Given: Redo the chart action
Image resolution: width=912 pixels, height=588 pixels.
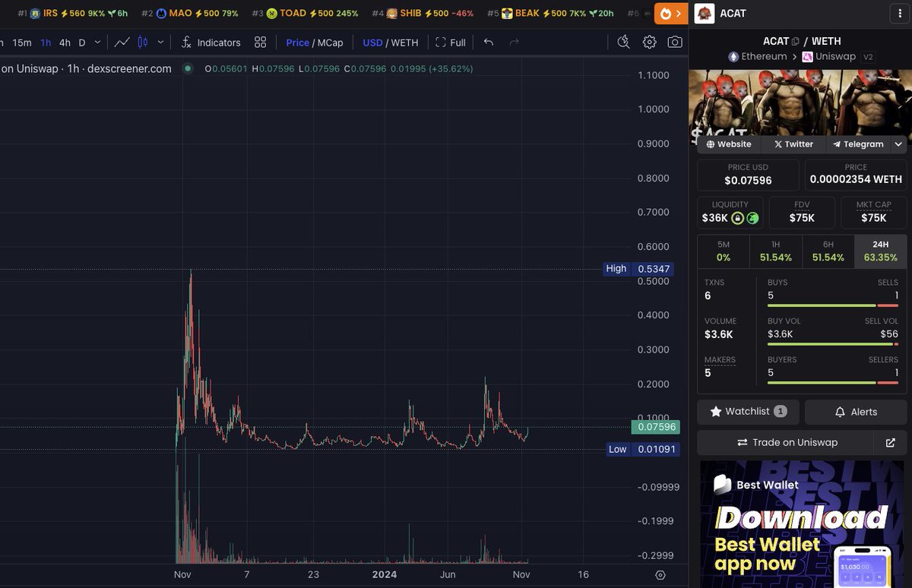Looking at the screenshot, I should 515,43.
